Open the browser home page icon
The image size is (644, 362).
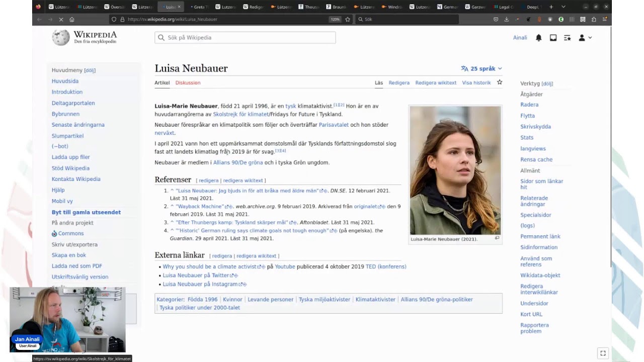pyautogui.click(x=72, y=19)
